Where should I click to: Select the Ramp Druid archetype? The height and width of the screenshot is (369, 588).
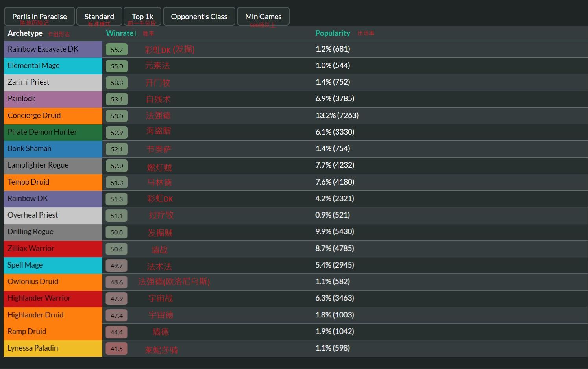53,332
